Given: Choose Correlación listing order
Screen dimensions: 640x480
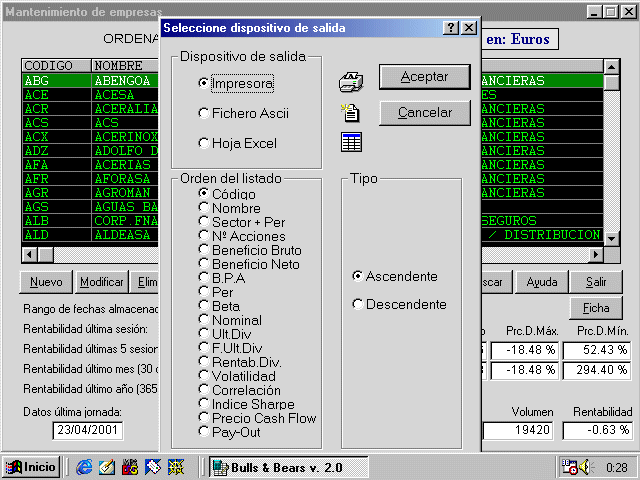Looking at the screenshot, I should (240, 390).
